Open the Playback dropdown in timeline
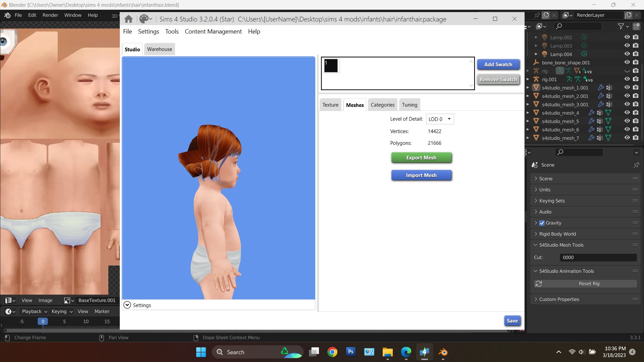Image resolution: width=644 pixels, height=362 pixels. [34, 311]
